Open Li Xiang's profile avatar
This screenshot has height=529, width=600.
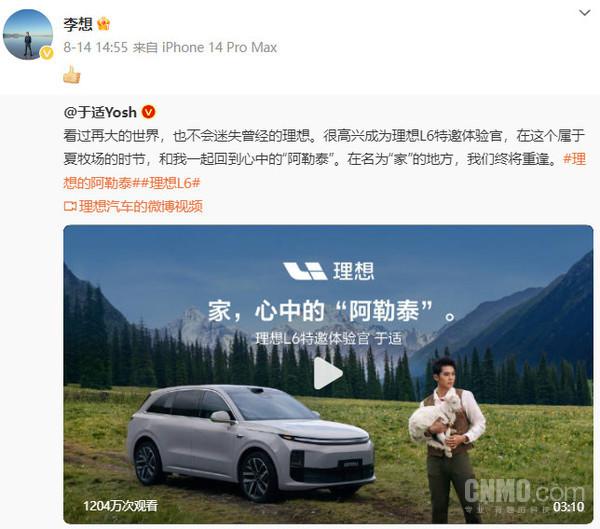tap(28, 35)
